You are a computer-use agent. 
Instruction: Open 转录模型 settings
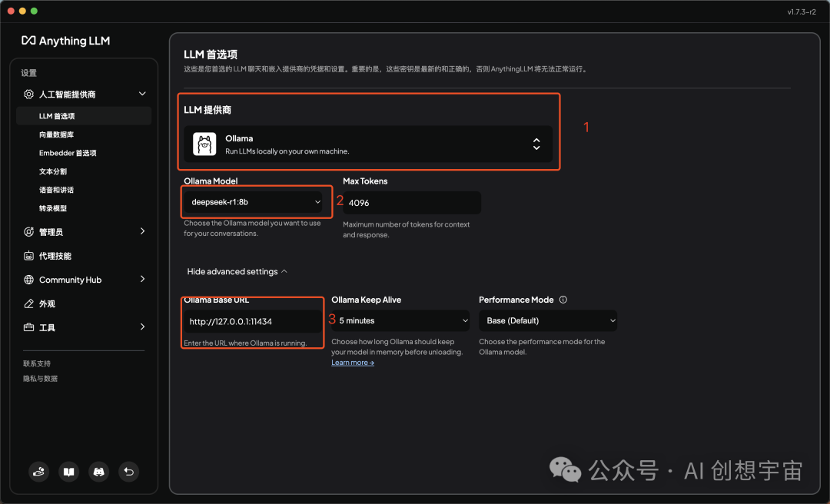click(x=53, y=208)
